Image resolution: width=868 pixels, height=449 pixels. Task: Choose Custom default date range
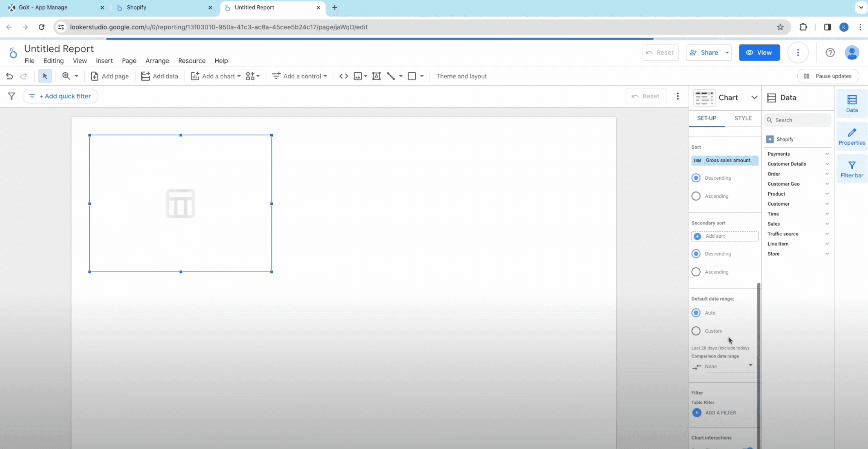tap(696, 331)
